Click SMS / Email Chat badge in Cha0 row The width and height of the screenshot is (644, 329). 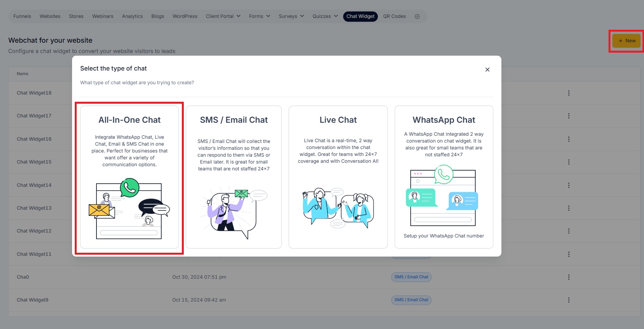(x=411, y=277)
